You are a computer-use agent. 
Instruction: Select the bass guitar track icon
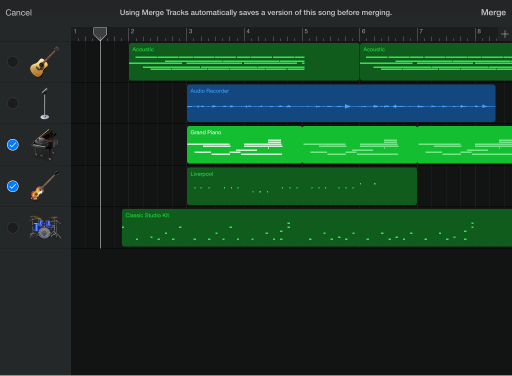pos(45,186)
